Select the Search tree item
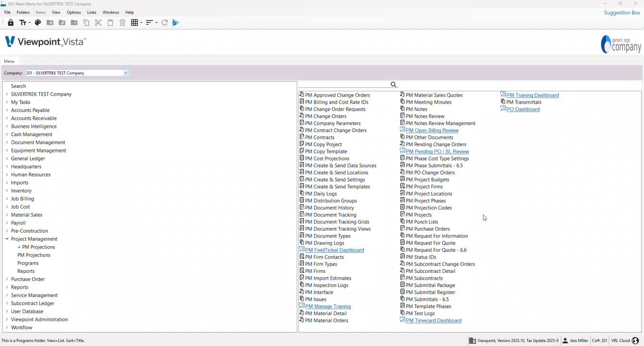This screenshot has height=346, width=644. [18, 86]
